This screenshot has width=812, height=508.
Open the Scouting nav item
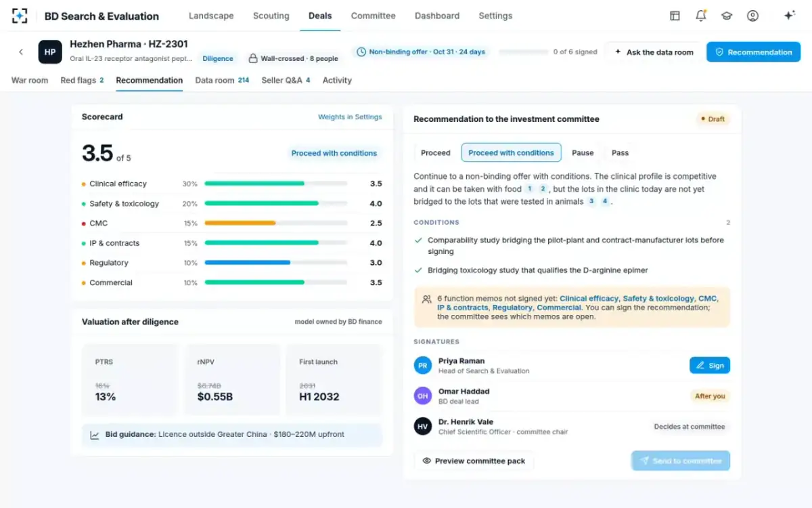(x=271, y=16)
